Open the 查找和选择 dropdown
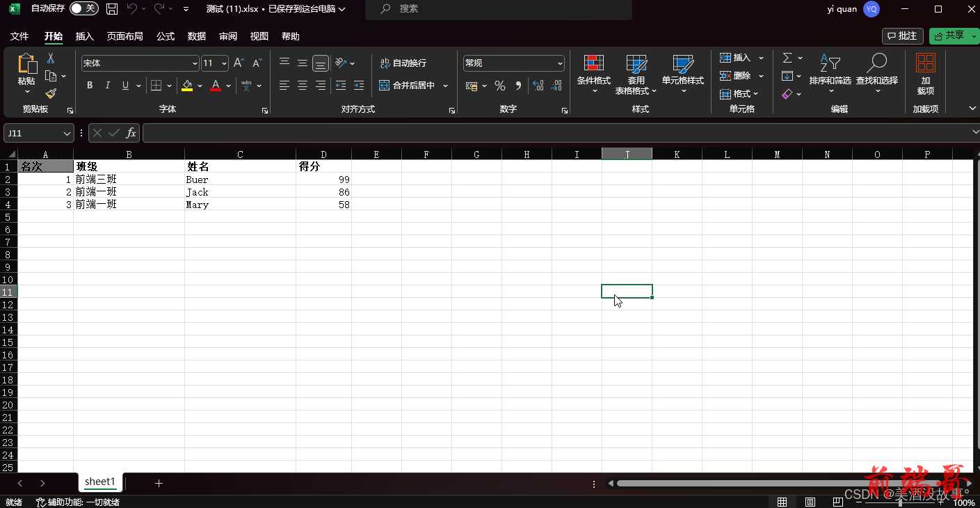Screen dimensions: 980x508 coord(877,74)
